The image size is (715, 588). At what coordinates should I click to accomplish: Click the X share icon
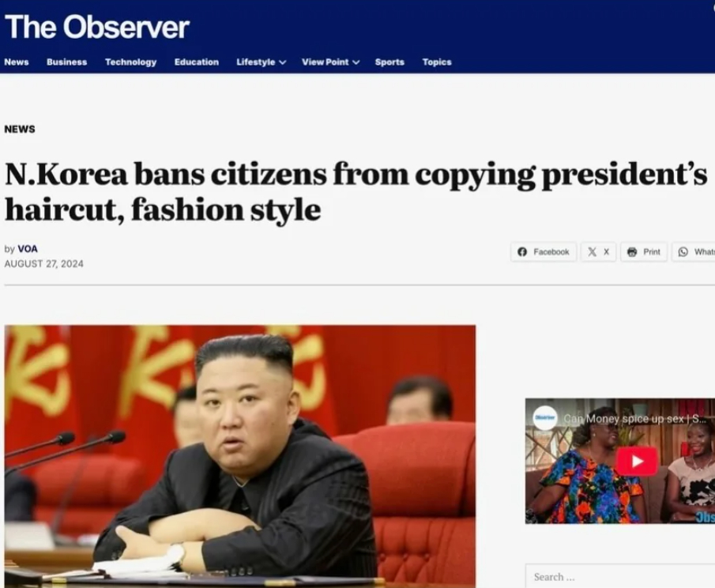click(x=592, y=252)
